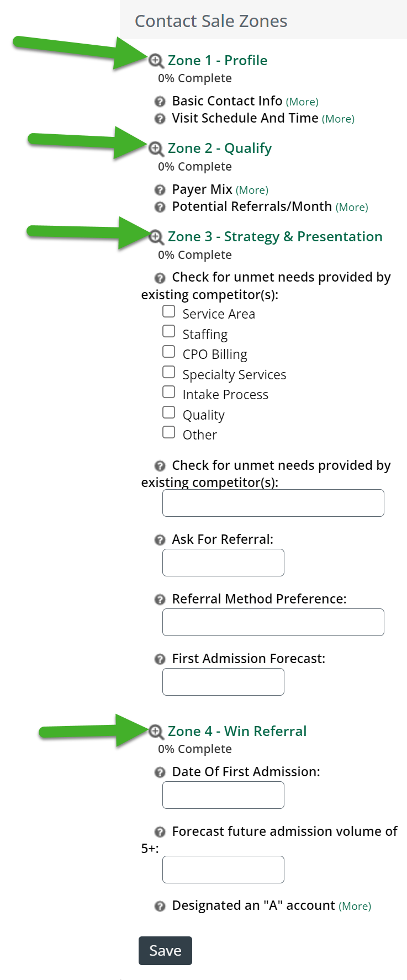Enable the Quality checkbox

(169, 412)
